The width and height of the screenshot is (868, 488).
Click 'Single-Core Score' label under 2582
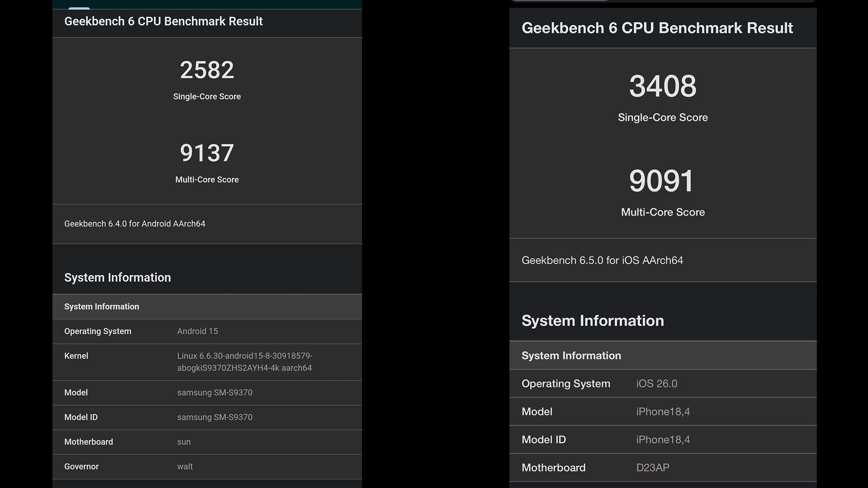pos(207,96)
